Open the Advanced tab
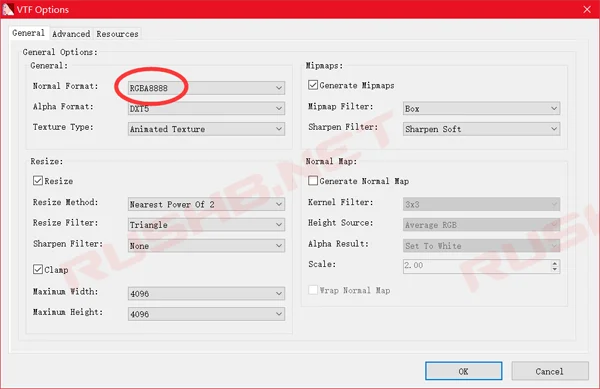The image size is (600, 389). [x=71, y=34]
